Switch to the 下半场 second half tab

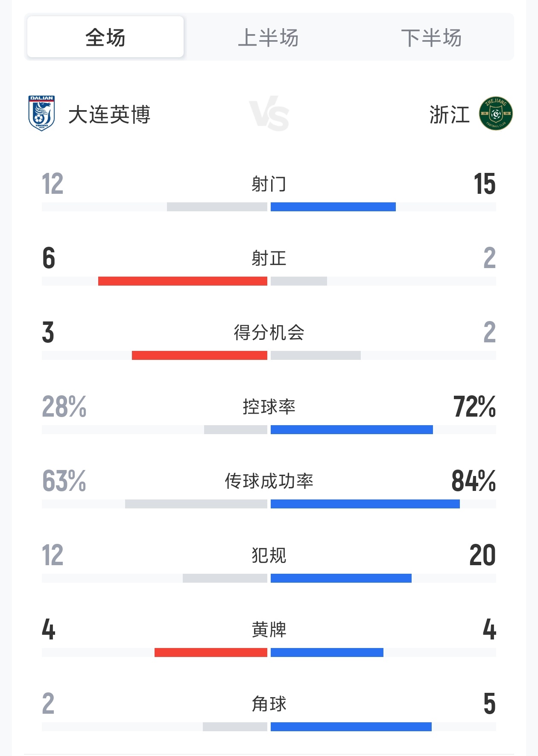point(431,37)
